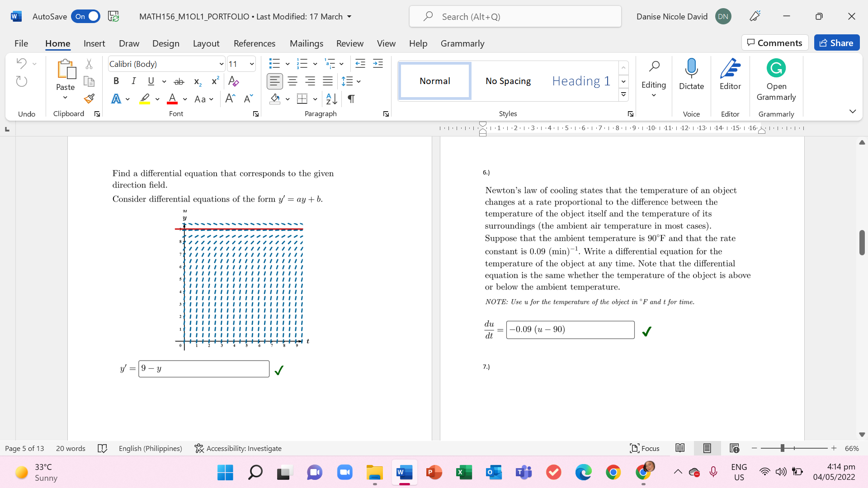Switch to the Layout tab
Viewport: 868px width, 488px height.
pos(206,43)
